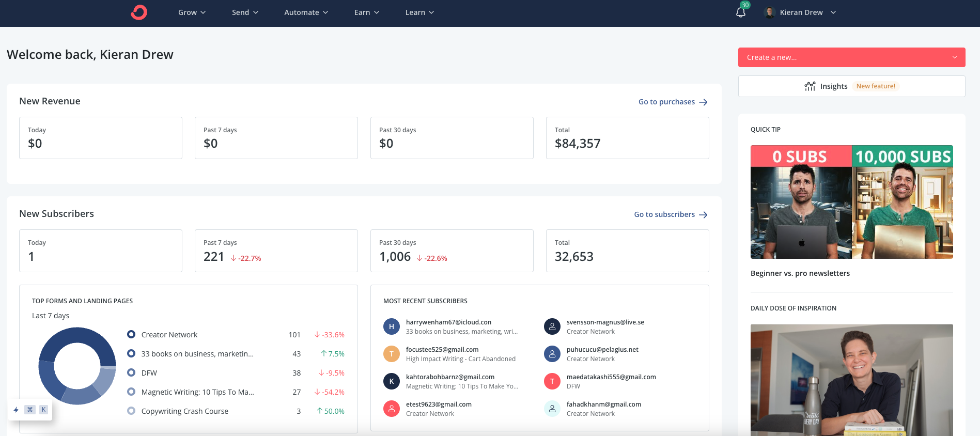
Task: Click avatar icon for etest9623@gmail.com
Action: (391, 409)
